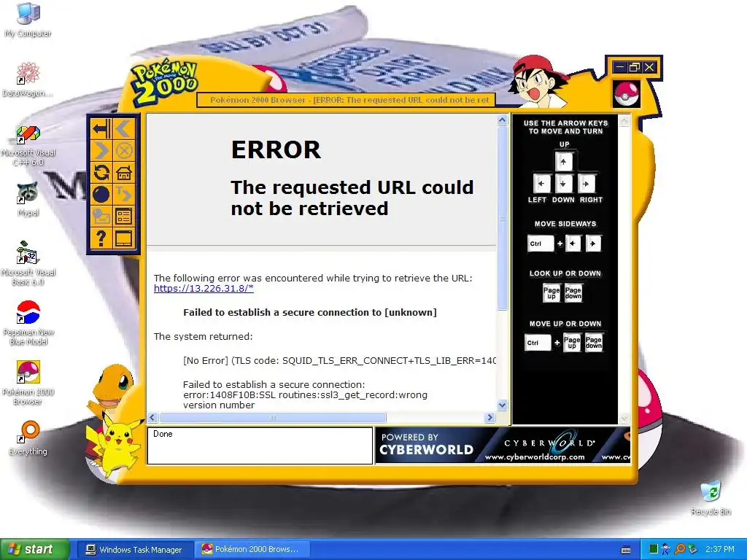
Task: Click Page up key under Look Up or Down
Action: tap(551, 293)
